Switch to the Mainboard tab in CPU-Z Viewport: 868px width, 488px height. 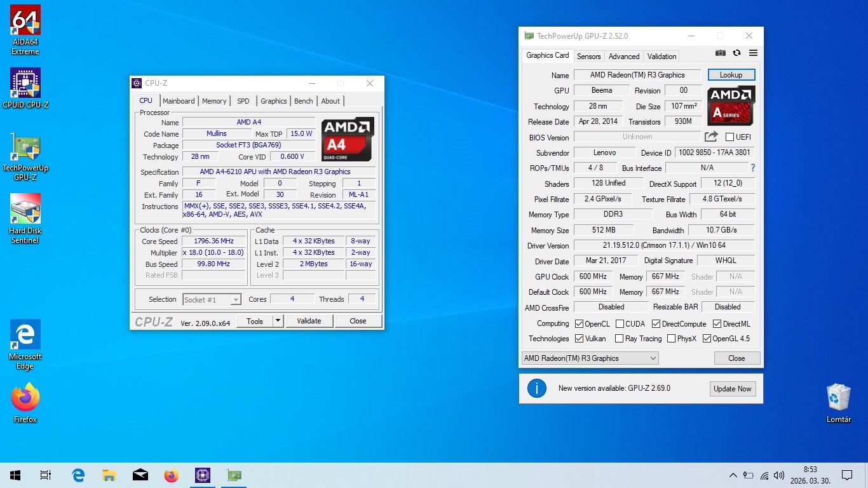[179, 101]
